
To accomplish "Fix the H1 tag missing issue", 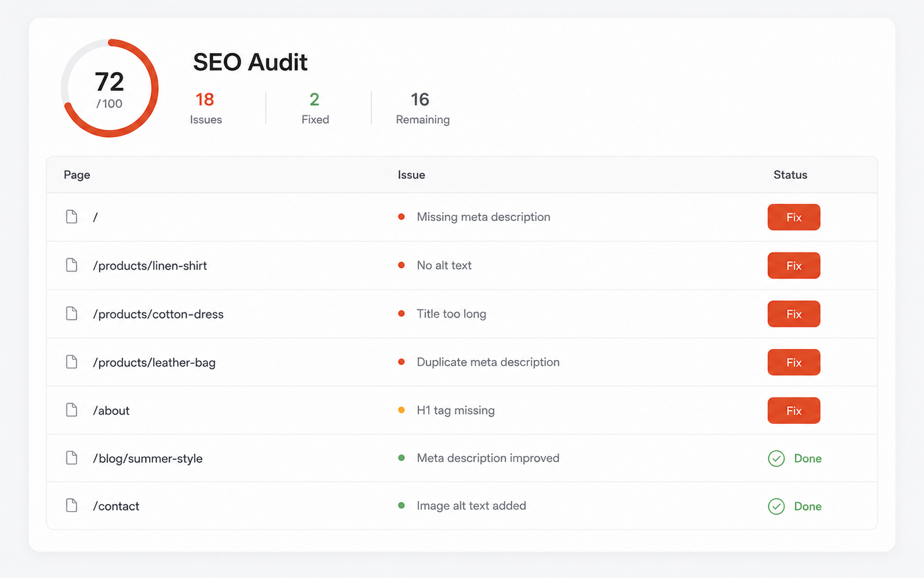I will pyautogui.click(x=793, y=411).
